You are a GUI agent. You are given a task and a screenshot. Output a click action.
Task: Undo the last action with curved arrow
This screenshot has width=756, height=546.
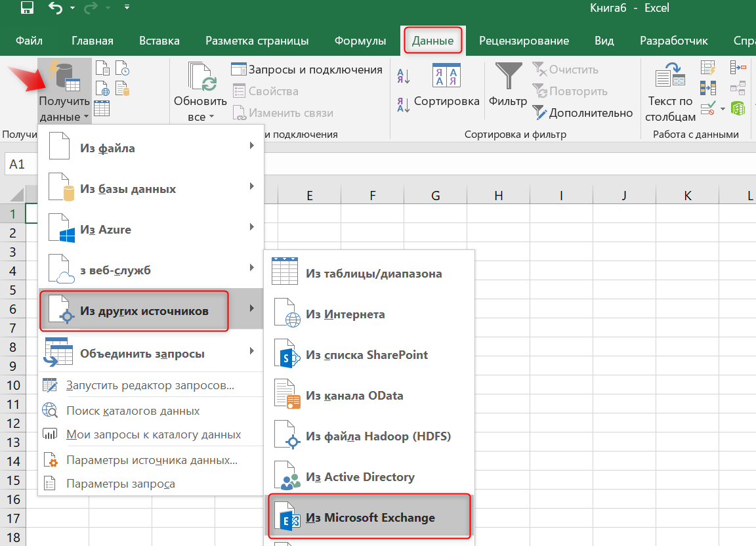point(55,8)
